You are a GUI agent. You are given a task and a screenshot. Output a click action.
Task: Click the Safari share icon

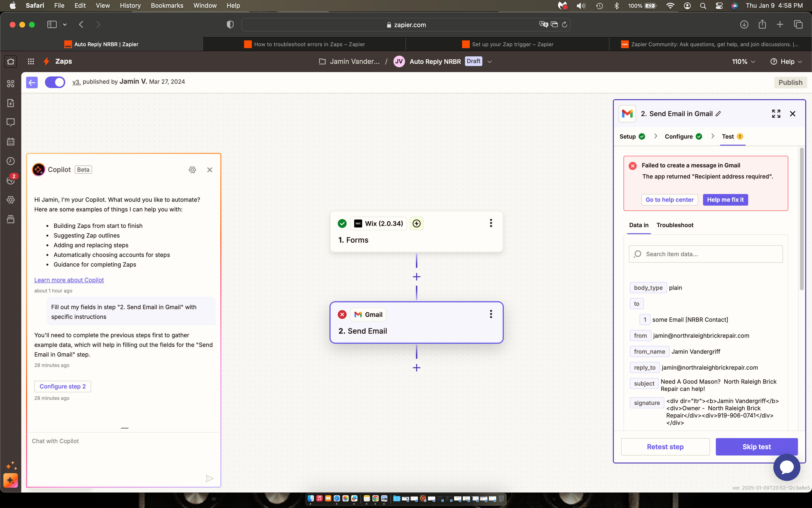click(x=762, y=24)
